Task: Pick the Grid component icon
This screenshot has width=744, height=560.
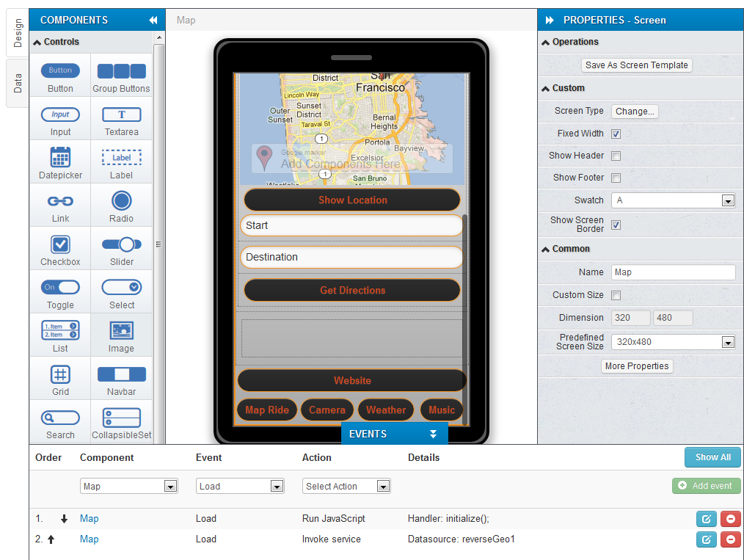Action: pyautogui.click(x=60, y=374)
